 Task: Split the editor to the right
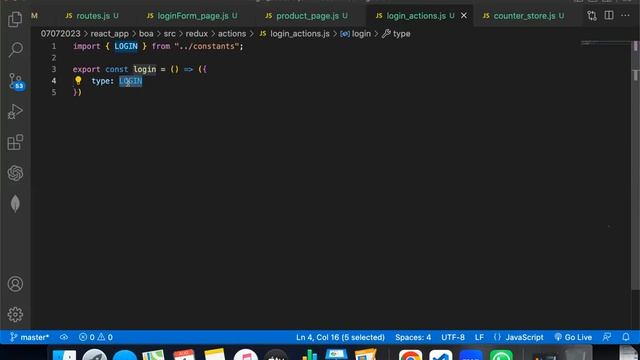pyautogui.click(x=609, y=16)
